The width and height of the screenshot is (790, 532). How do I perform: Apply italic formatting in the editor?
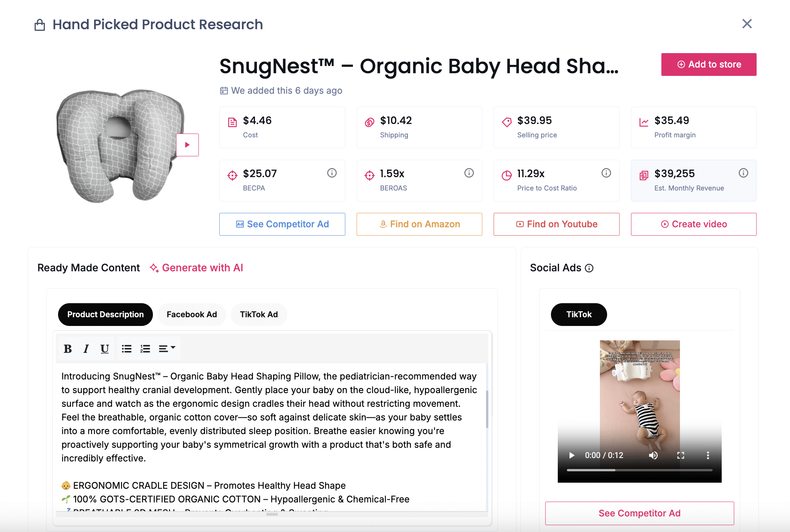(x=86, y=349)
